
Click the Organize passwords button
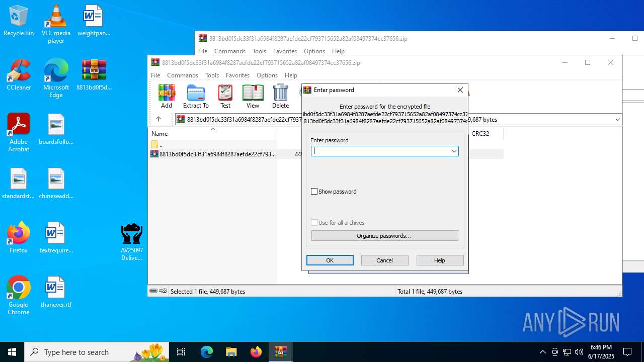[384, 236]
